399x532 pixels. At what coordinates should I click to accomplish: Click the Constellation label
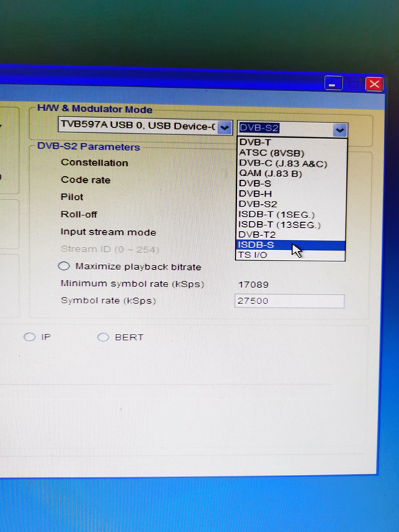pyautogui.click(x=94, y=163)
